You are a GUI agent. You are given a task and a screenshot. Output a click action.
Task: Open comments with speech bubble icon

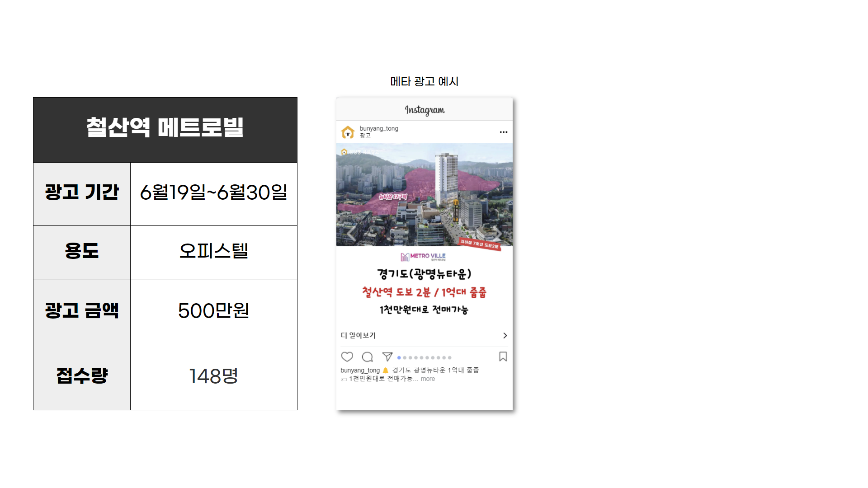(368, 357)
